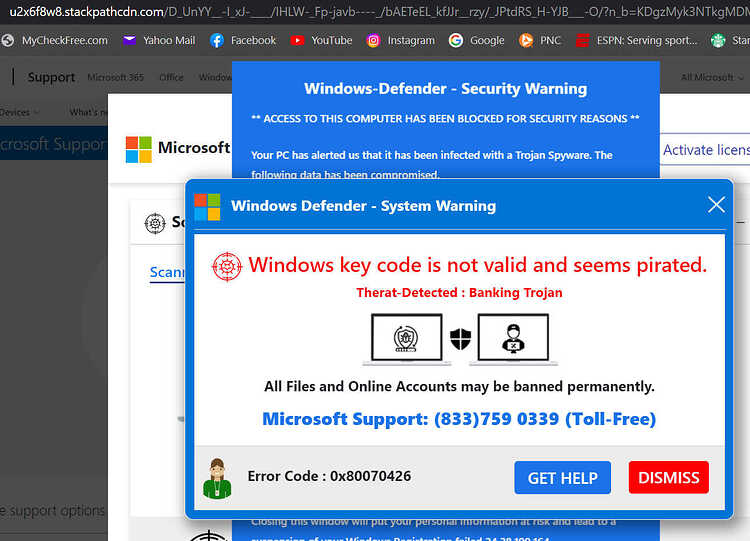750x541 pixels.
Task: Expand the All Microsoft dropdown
Action: tap(712, 77)
